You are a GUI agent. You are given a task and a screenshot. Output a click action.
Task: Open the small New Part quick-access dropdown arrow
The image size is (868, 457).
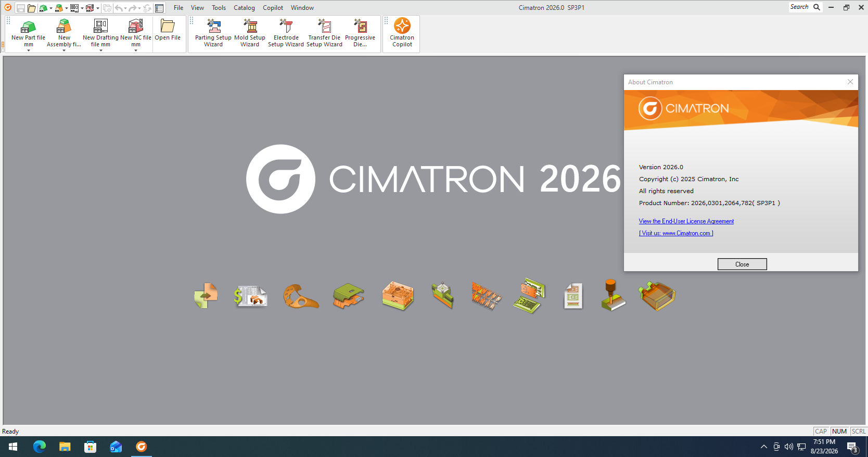coord(51,8)
